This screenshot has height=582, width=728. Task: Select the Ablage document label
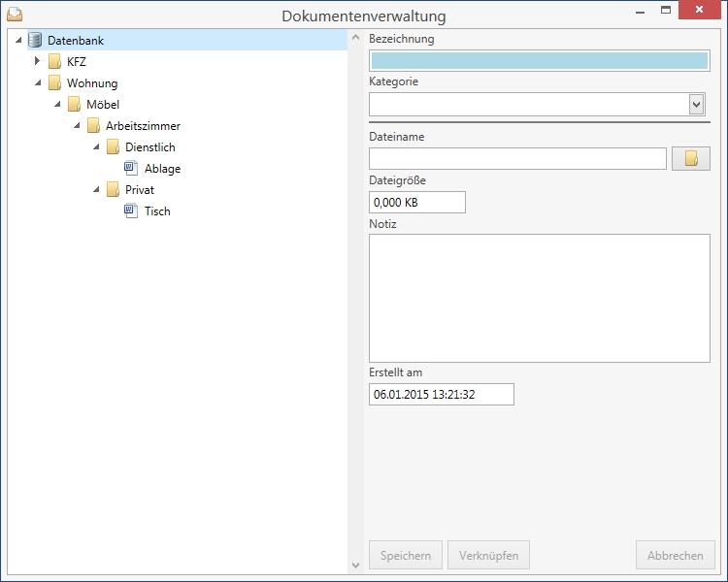(x=162, y=169)
